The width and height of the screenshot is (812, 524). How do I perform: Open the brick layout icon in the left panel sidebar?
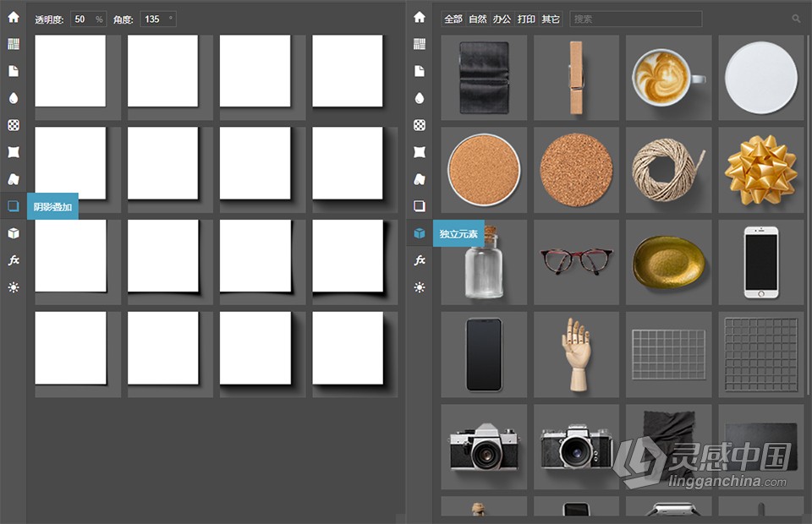point(14,44)
